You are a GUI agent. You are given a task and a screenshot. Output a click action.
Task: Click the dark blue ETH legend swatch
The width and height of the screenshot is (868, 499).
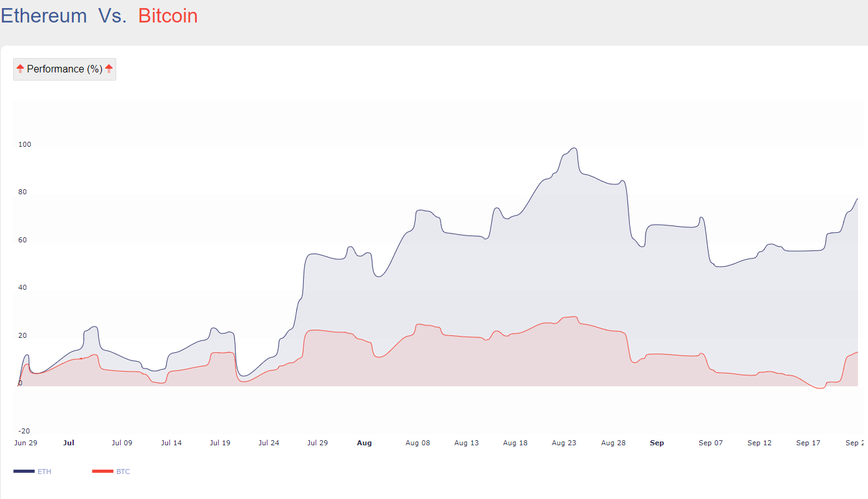tap(24, 472)
